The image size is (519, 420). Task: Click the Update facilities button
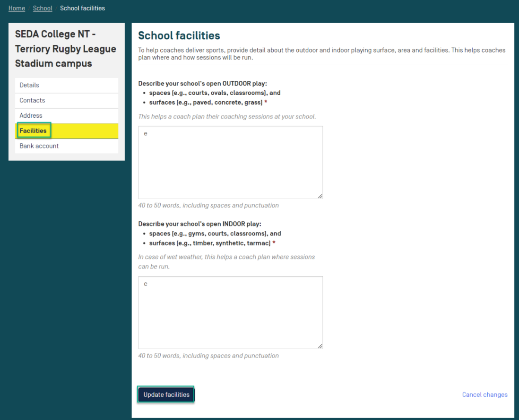pyautogui.click(x=166, y=394)
